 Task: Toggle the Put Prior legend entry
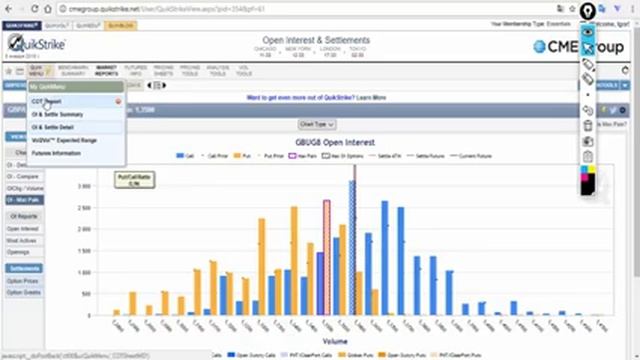point(271,156)
